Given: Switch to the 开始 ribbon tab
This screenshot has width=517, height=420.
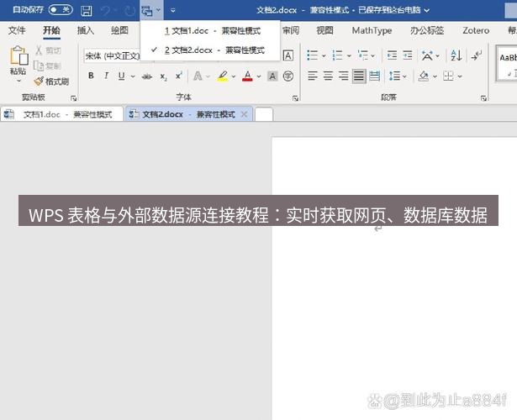Looking at the screenshot, I should tap(52, 30).
